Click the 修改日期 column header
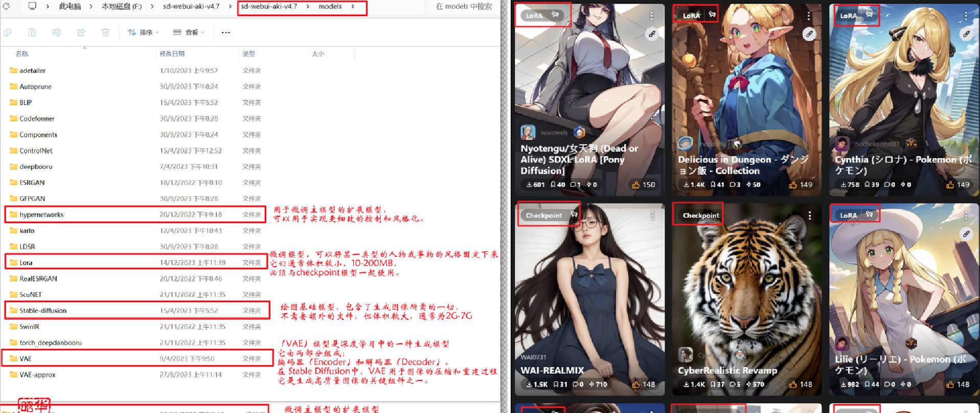Viewport: 980px width, 413px height. pos(172,54)
